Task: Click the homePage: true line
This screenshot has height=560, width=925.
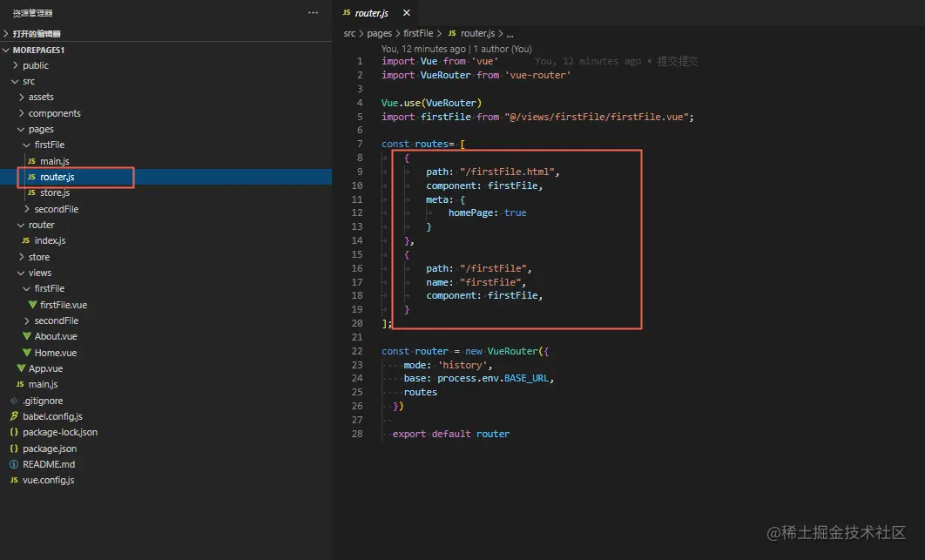Action: point(487,213)
